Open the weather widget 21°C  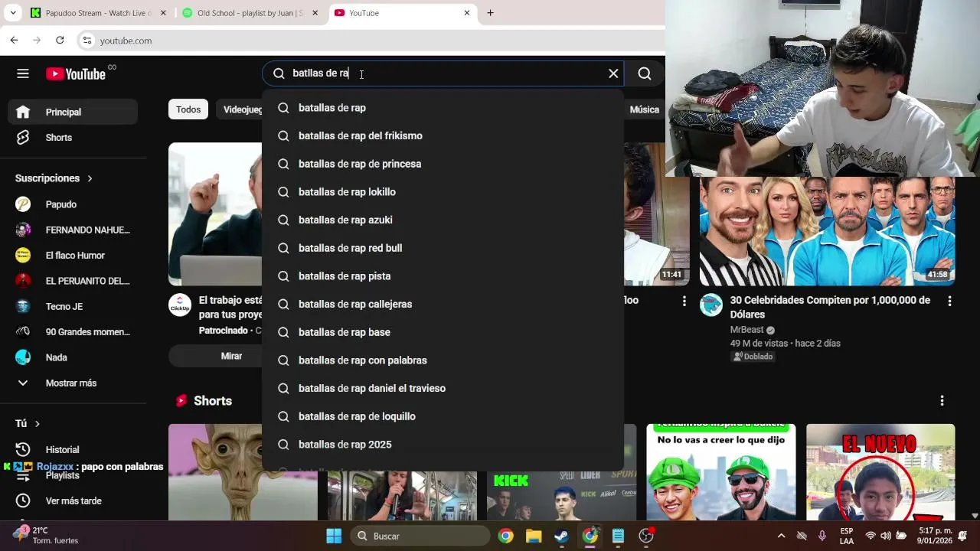tap(46, 535)
